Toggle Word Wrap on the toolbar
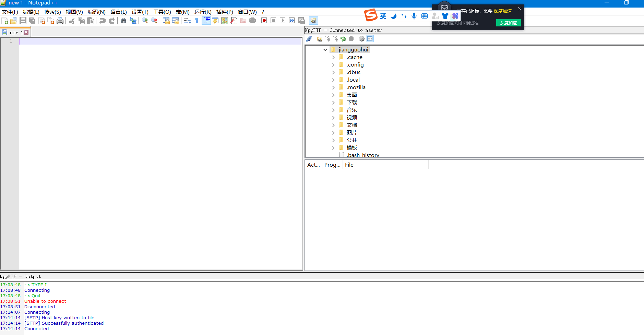This screenshot has height=335, width=644. click(x=187, y=21)
